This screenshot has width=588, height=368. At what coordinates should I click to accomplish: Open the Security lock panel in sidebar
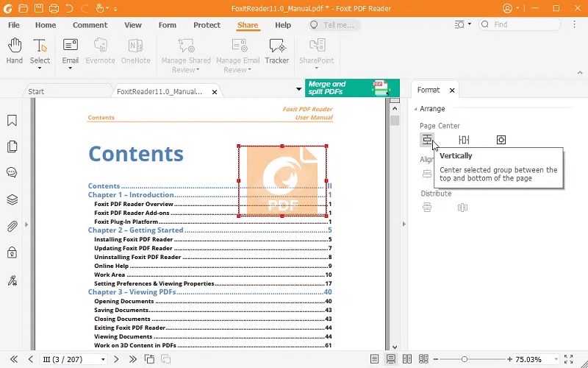coord(12,252)
